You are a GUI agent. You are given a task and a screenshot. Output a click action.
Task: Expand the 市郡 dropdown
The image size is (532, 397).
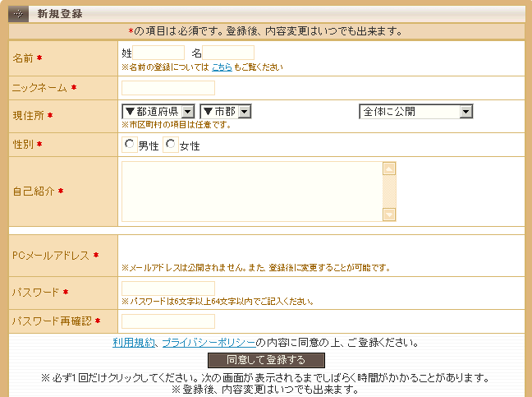click(x=225, y=111)
